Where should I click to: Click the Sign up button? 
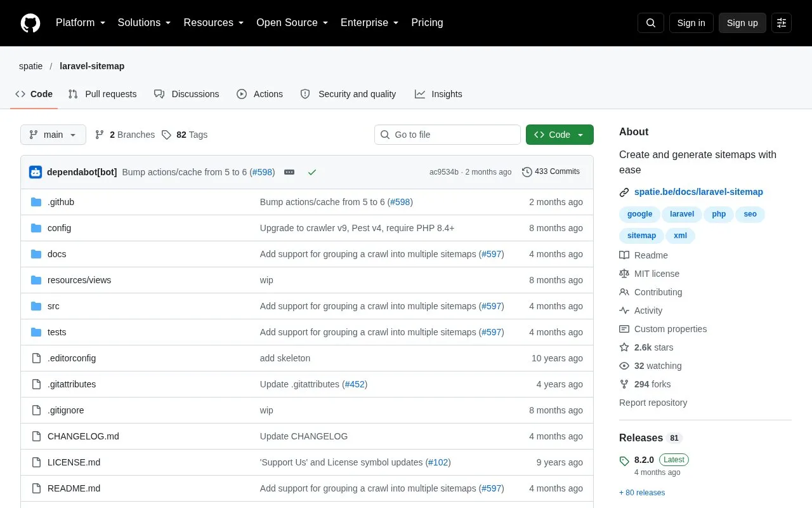coord(742,23)
